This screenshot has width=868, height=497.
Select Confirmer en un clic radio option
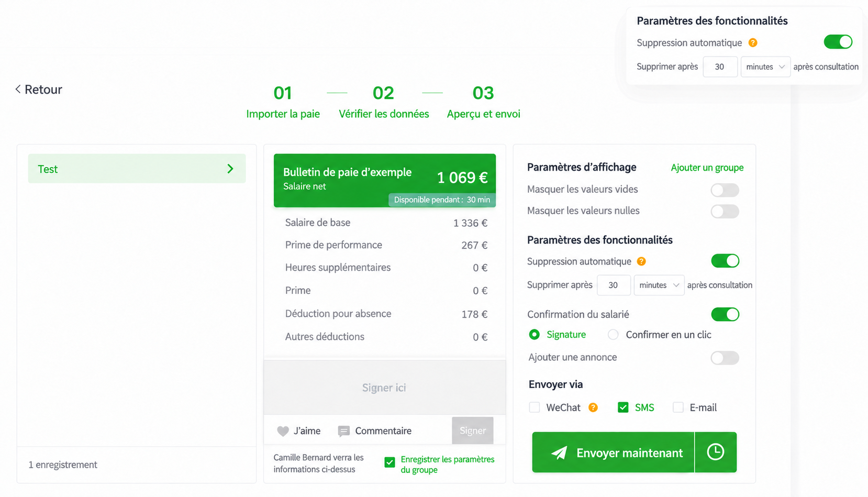tap(613, 335)
